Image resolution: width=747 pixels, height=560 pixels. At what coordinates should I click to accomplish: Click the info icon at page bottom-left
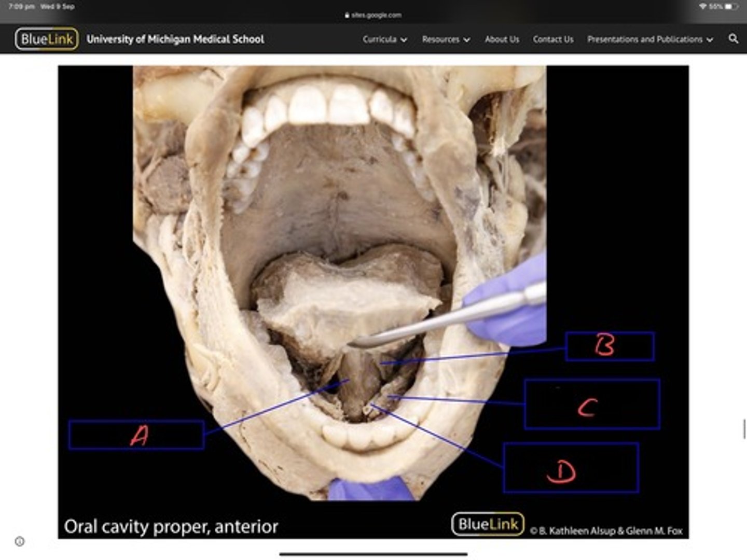point(20,541)
